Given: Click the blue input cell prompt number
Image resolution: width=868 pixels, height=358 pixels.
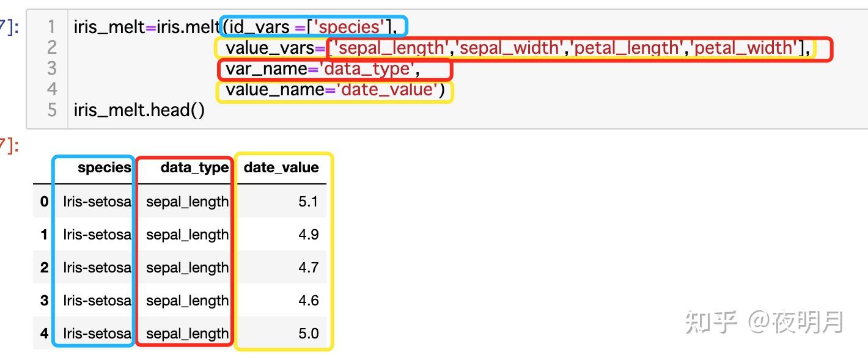Looking at the screenshot, I should pos(7,27).
